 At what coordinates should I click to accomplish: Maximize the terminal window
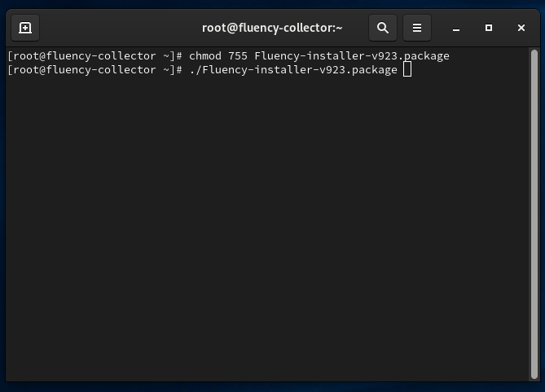tap(488, 28)
